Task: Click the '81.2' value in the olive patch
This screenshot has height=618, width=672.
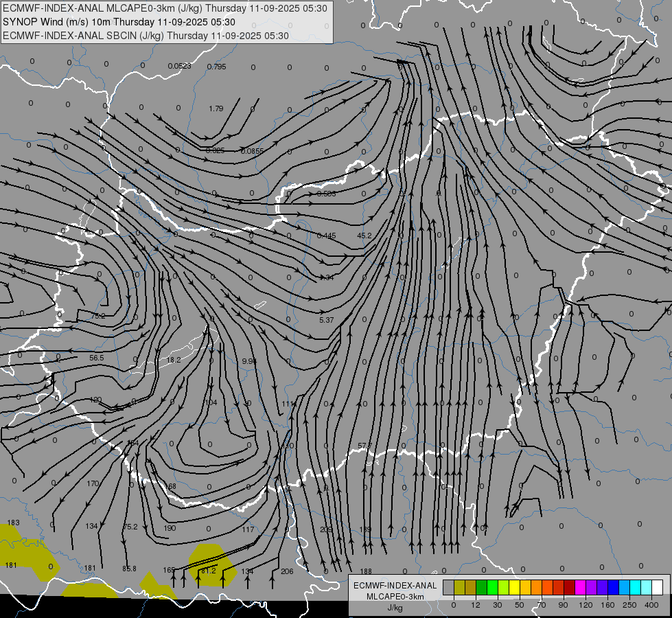Action: (208, 571)
